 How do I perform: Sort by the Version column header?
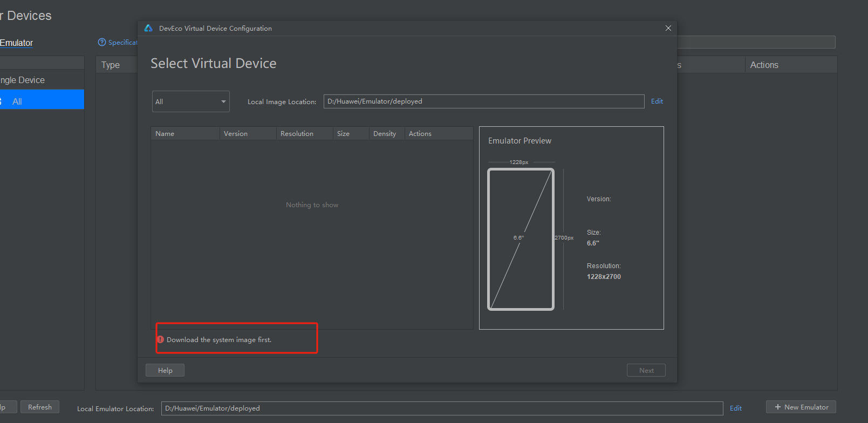tap(248, 134)
